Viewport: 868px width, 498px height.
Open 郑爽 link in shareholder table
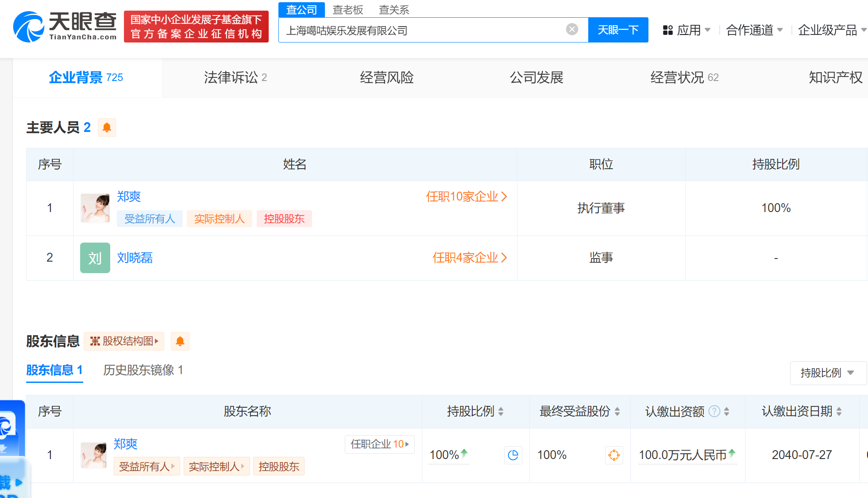125,444
